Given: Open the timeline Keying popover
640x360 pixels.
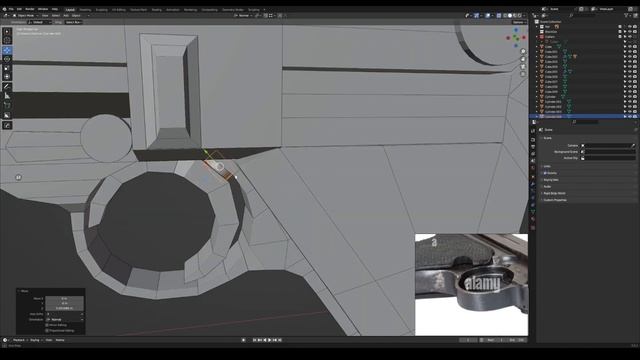Looking at the screenshot, I should 36,340.
